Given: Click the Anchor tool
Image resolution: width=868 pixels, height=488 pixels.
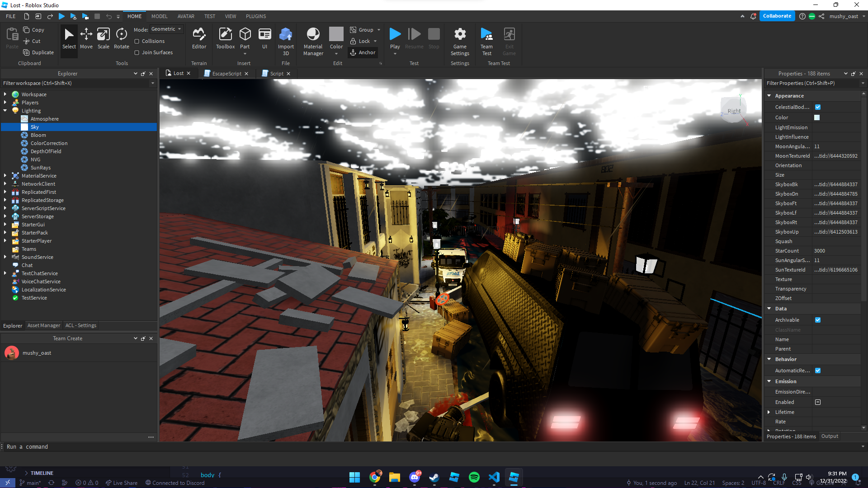Looking at the screenshot, I should pos(363,52).
